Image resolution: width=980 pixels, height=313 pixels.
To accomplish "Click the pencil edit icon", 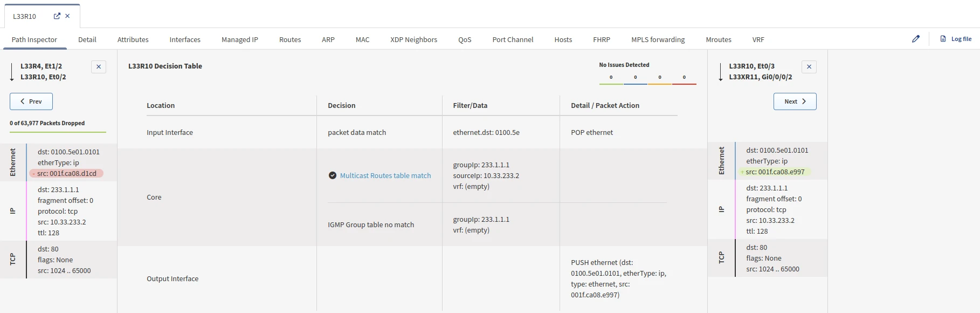I will pyautogui.click(x=915, y=39).
